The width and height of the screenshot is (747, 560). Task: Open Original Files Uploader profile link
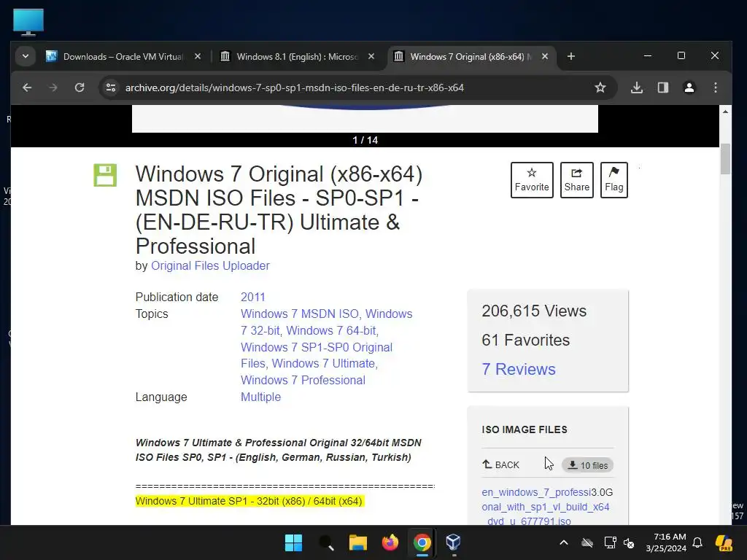[x=210, y=265]
